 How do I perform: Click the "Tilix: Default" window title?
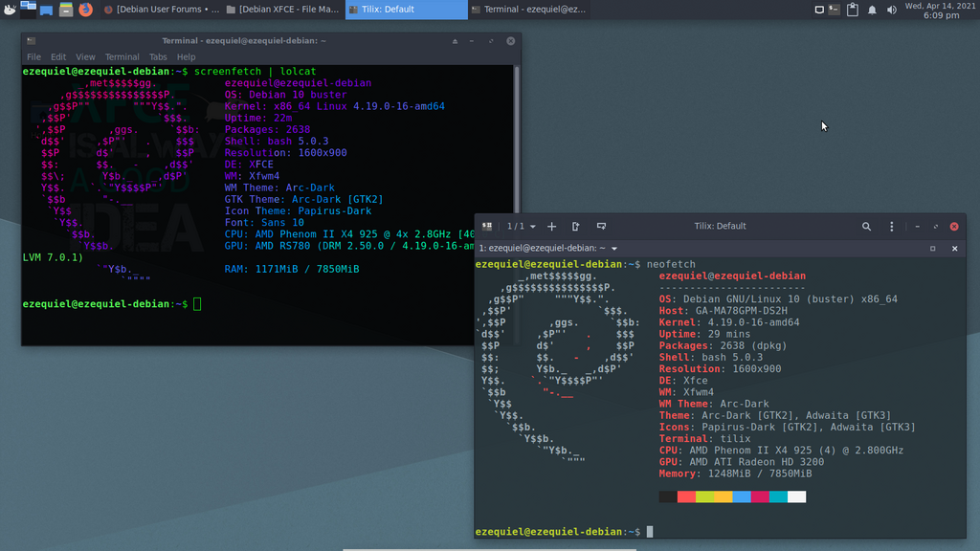click(x=720, y=226)
